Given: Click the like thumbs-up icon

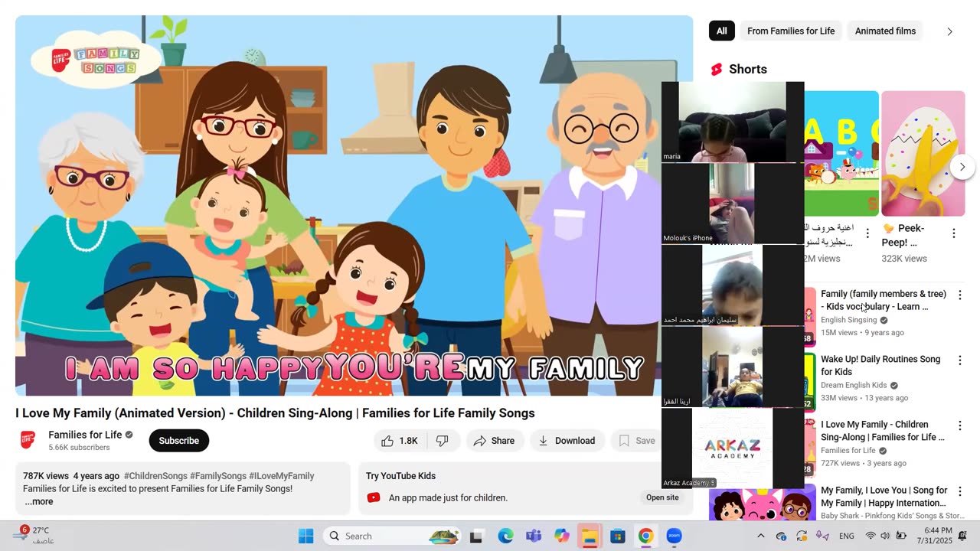Looking at the screenshot, I should [x=387, y=441].
